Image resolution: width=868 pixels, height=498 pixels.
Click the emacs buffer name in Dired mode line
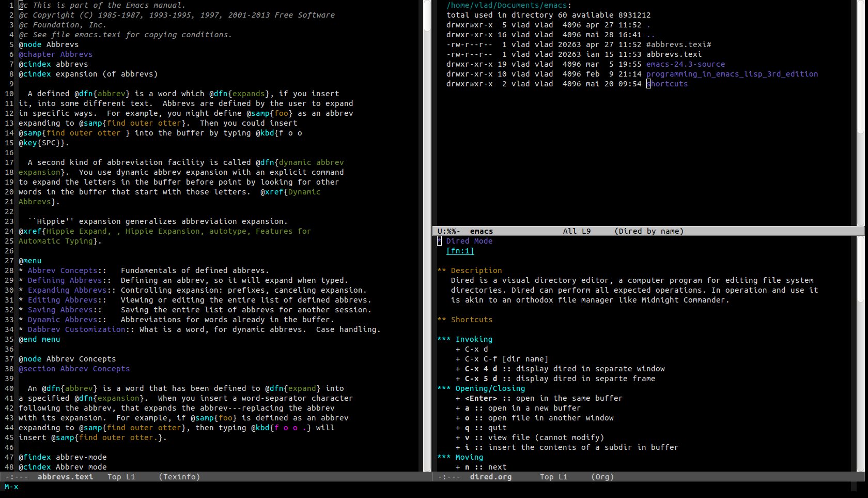(x=482, y=231)
